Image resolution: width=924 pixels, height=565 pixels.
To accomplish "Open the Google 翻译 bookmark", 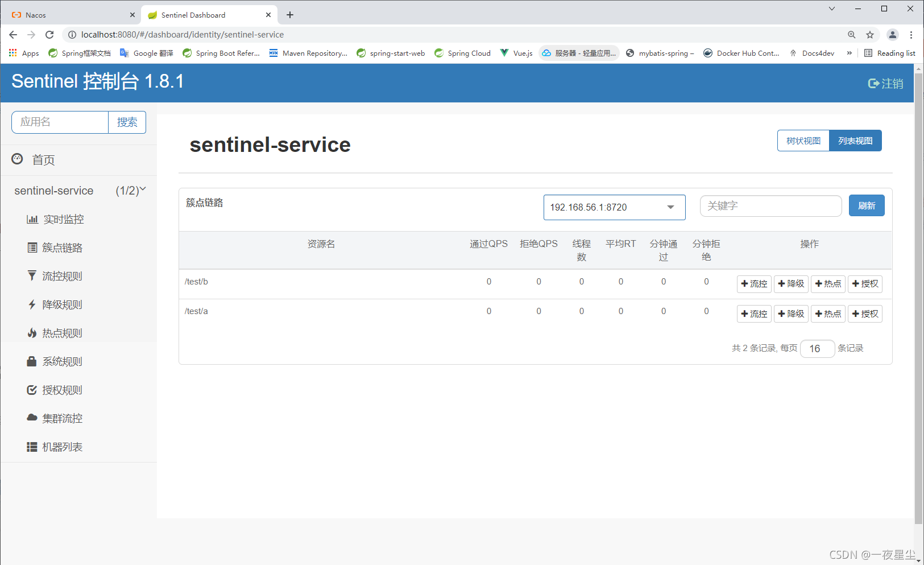I will (x=147, y=53).
